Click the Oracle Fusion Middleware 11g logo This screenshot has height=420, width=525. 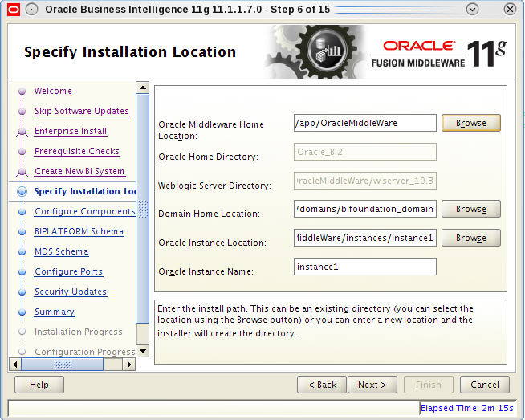pos(438,54)
